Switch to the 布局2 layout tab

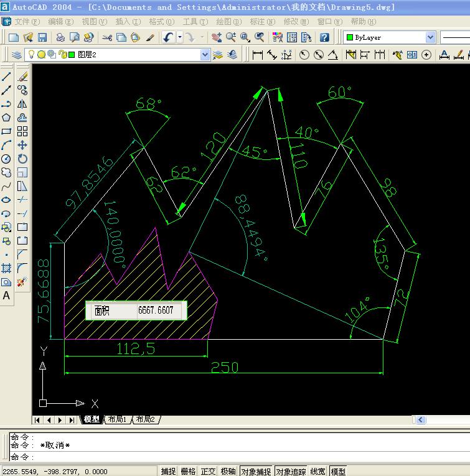145,419
